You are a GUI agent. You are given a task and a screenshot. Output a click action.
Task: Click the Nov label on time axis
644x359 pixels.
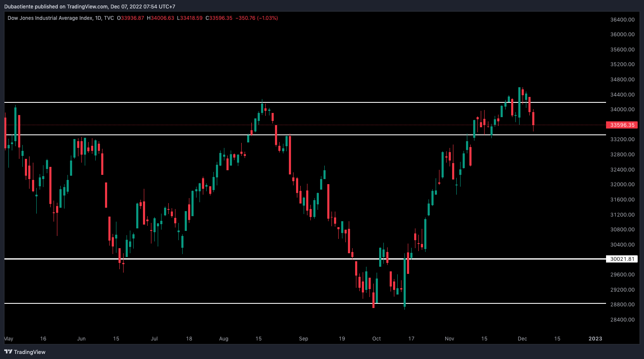coord(450,339)
